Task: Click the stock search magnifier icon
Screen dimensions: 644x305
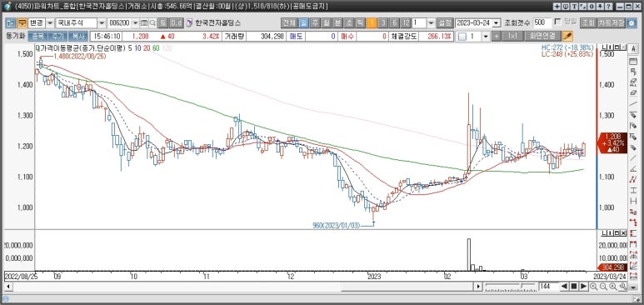Action: 152,23
